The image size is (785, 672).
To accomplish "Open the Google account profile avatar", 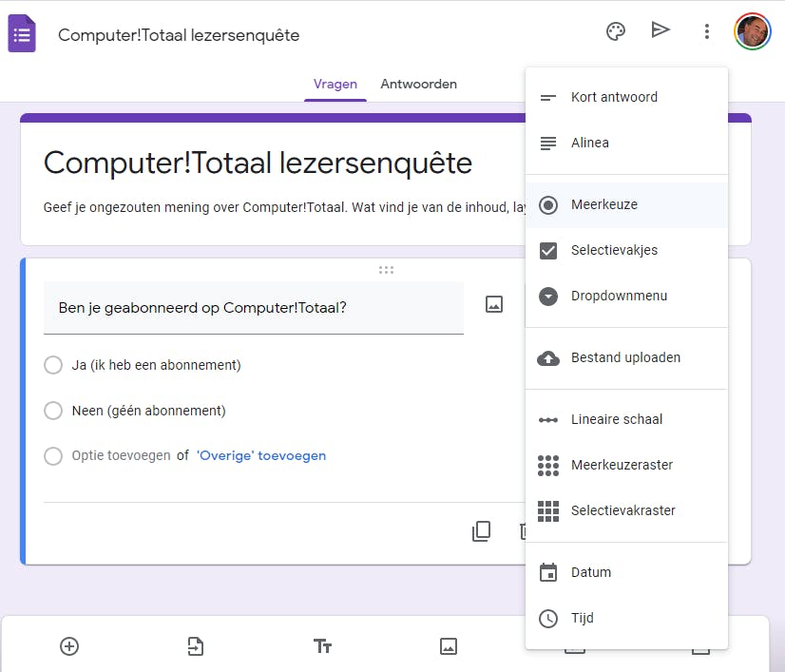I will click(x=753, y=31).
